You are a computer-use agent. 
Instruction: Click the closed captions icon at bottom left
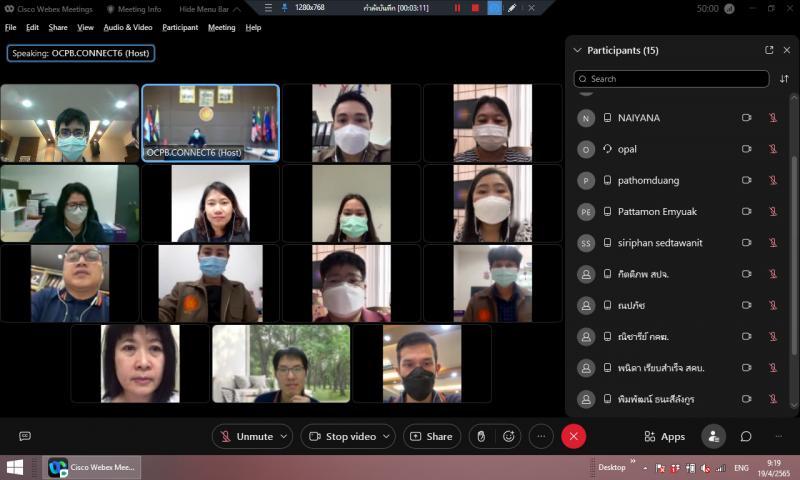(25, 436)
